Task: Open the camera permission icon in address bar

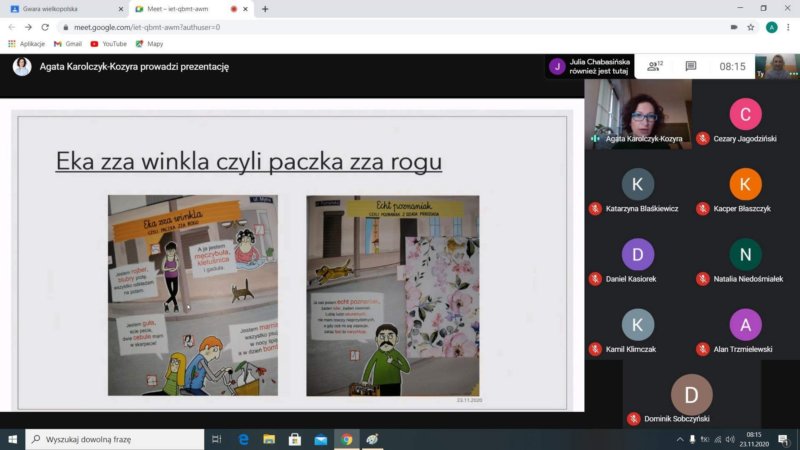Action: click(734, 28)
